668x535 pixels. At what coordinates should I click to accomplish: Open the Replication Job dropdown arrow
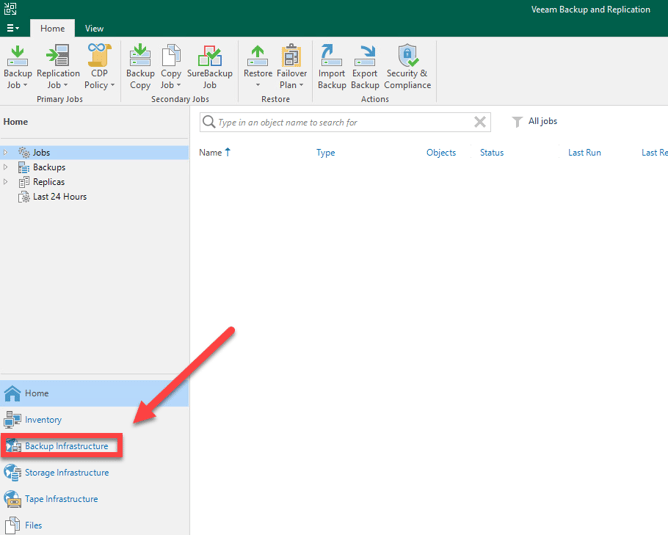[x=65, y=85]
